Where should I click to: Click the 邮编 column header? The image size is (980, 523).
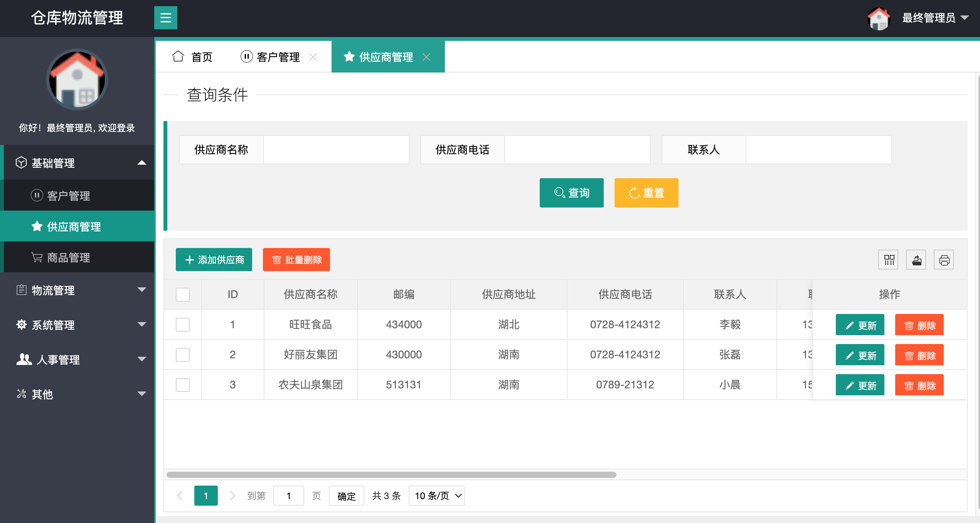click(x=404, y=294)
